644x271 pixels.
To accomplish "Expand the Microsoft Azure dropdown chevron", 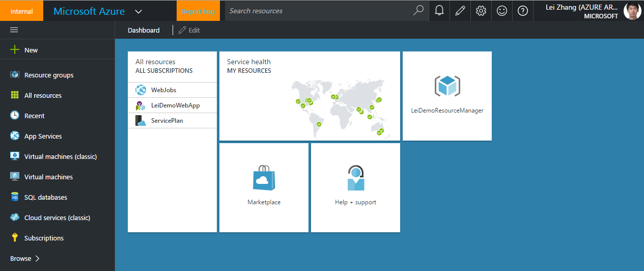I will tap(138, 11).
